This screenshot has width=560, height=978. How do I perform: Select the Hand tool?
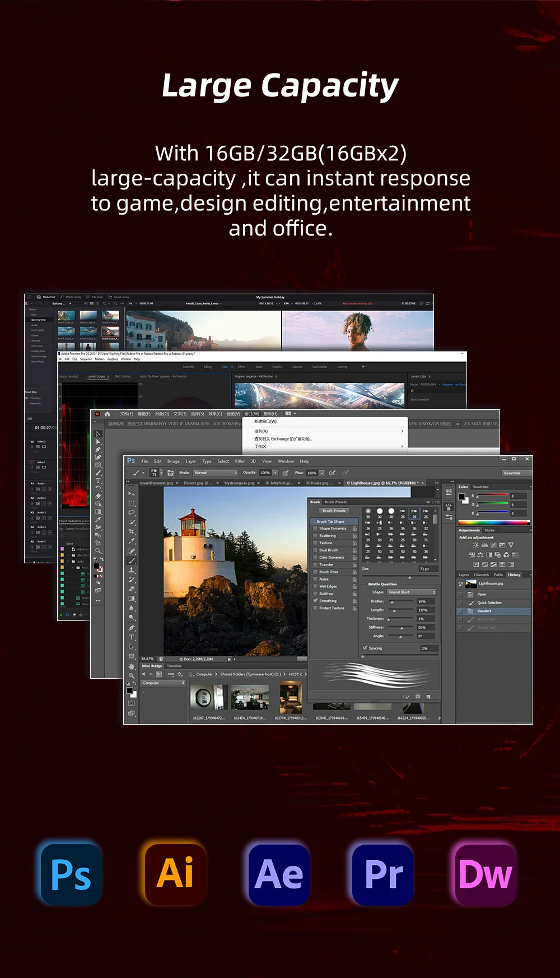132,666
